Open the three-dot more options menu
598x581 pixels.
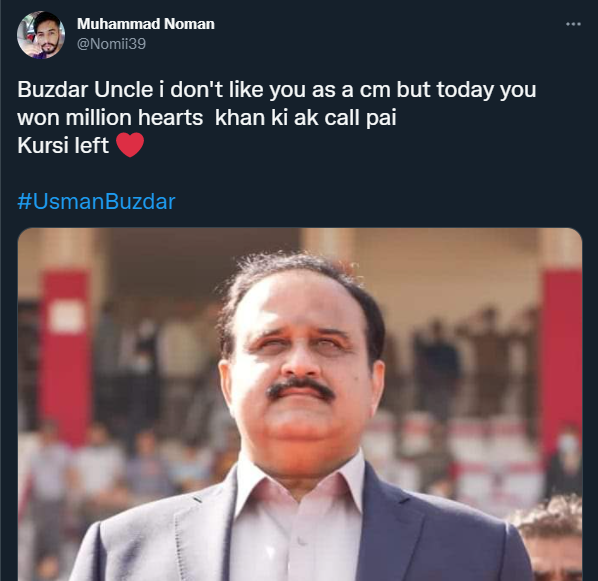click(x=573, y=24)
